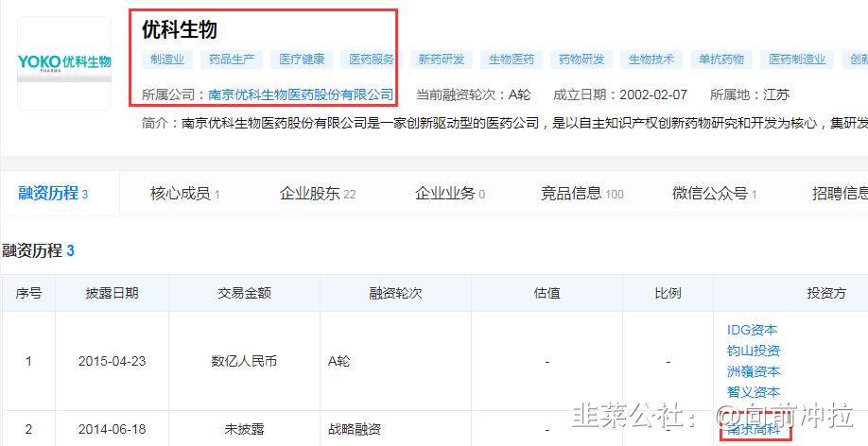Open investor 钧山投资
868x446 pixels.
pyautogui.click(x=754, y=351)
